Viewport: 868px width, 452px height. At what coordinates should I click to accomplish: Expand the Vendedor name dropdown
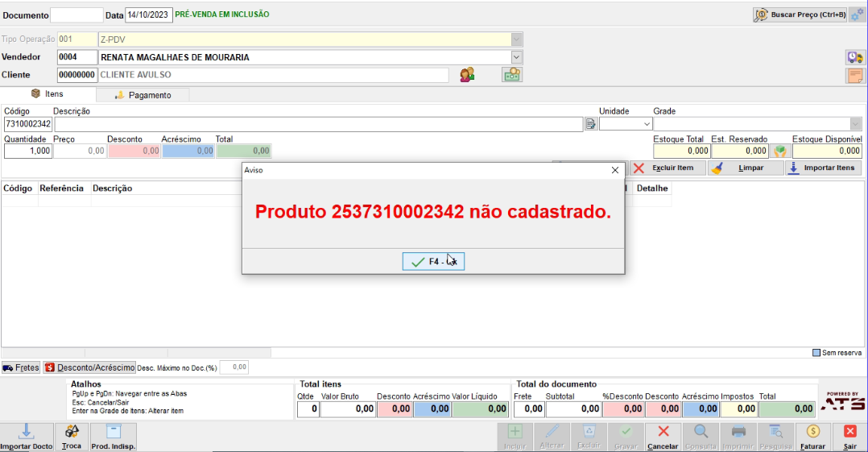click(x=516, y=57)
